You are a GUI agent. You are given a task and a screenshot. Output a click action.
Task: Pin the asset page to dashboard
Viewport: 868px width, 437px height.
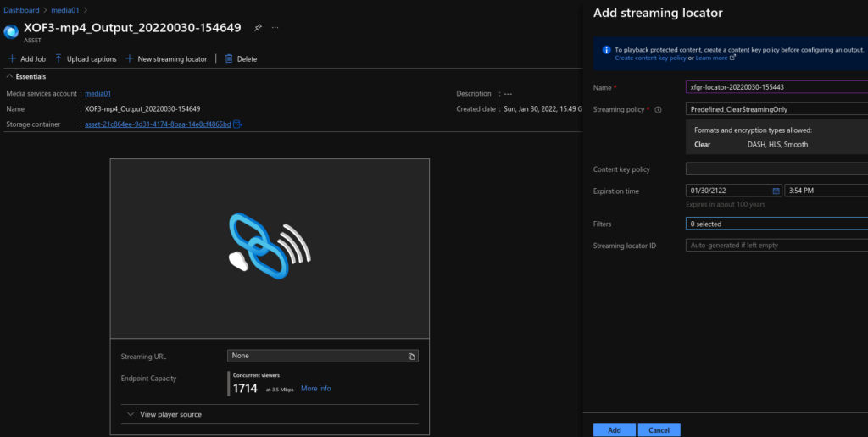(x=258, y=28)
